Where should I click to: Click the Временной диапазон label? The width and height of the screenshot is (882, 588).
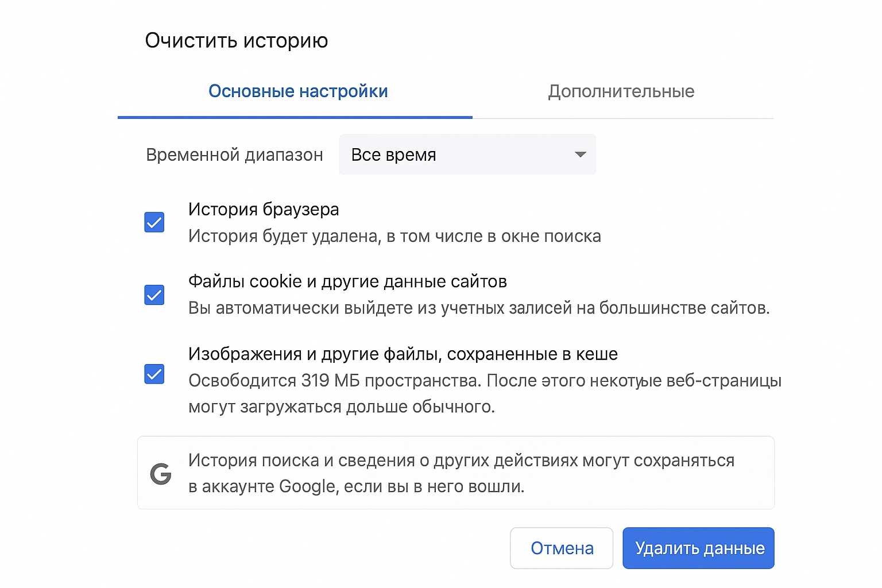pyautogui.click(x=234, y=154)
